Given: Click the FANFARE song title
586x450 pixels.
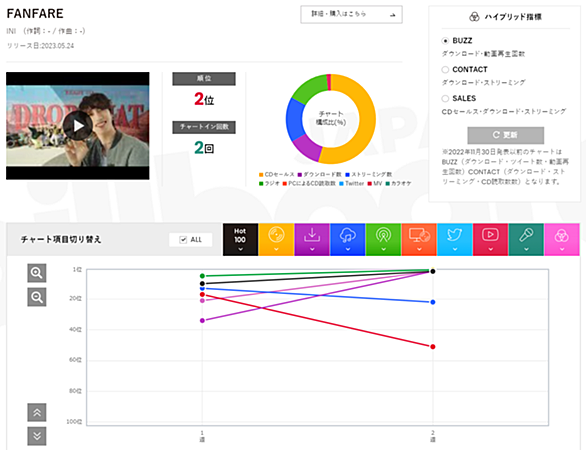Looking at the screenshot, I should (x=35, y=13).
